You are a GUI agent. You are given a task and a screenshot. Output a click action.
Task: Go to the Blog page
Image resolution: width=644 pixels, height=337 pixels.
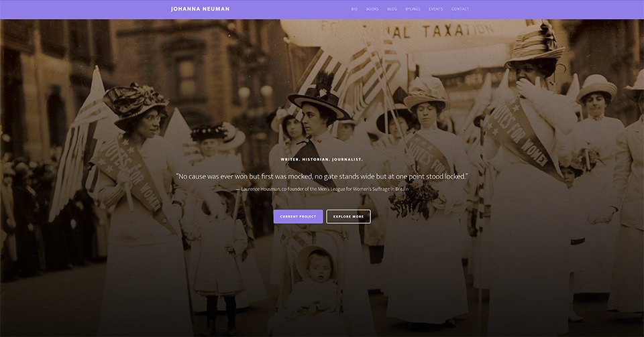(x=392, y=9)
